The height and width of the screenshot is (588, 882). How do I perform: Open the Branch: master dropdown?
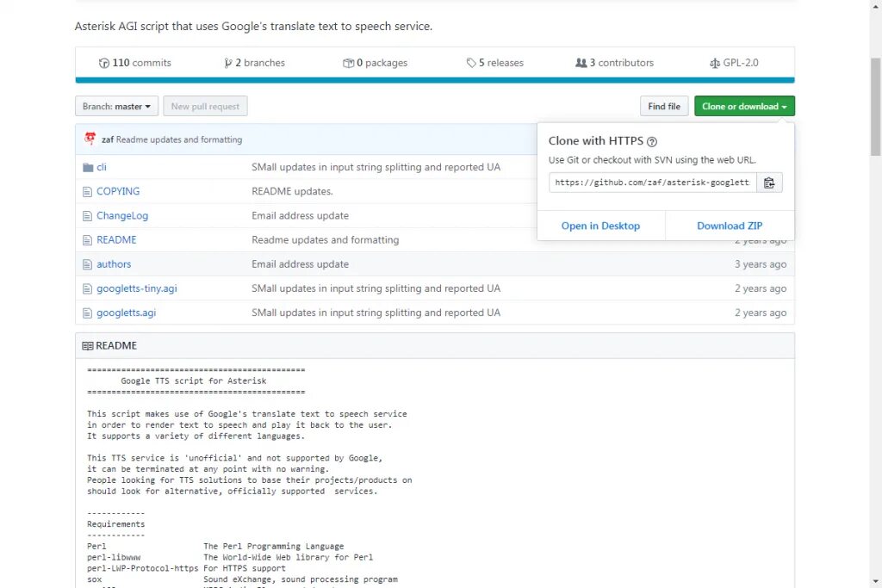click(116, 106)
